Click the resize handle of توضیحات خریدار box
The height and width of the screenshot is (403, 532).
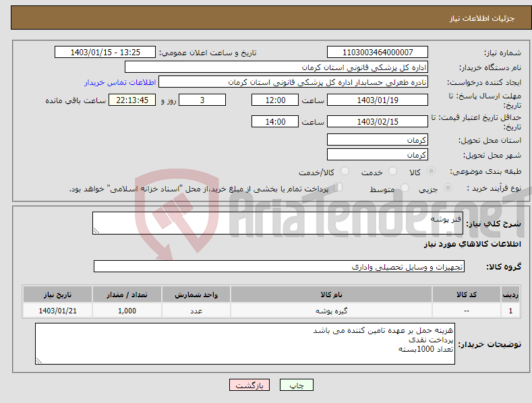(x=39, y=361)
